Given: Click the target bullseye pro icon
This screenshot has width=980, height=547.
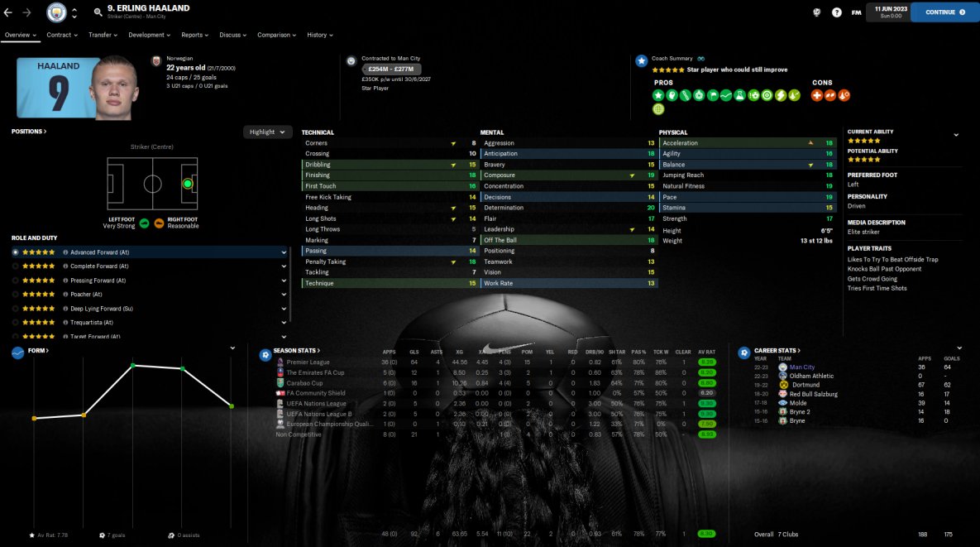Looking at the screenshot, I should point(767,96).
